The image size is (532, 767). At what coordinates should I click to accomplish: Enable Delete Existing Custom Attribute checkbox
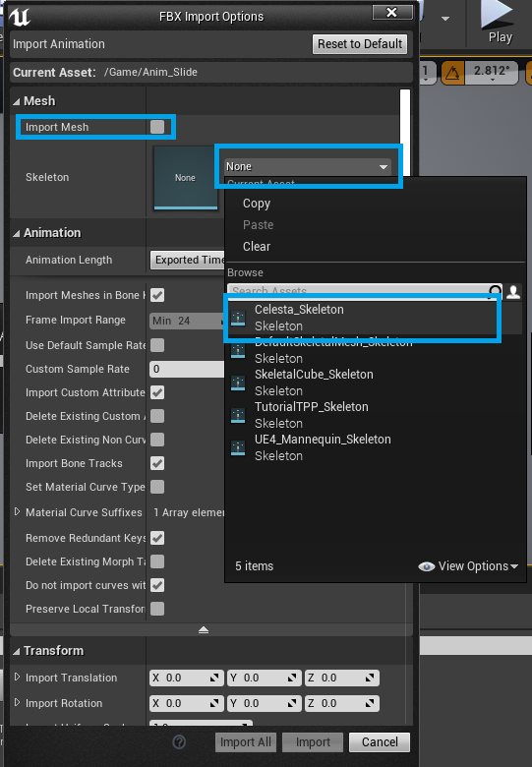tap(157, 416)
